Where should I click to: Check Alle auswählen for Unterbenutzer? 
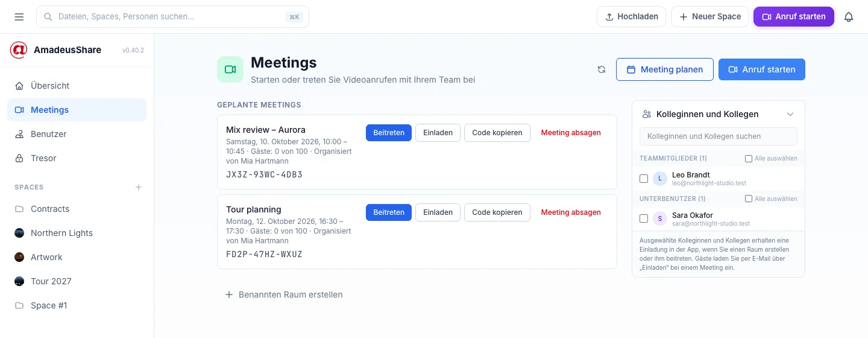(749, 199)
